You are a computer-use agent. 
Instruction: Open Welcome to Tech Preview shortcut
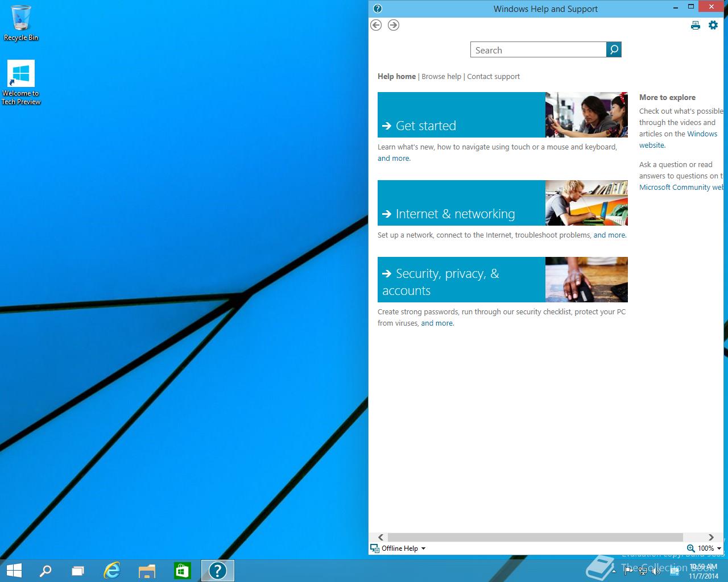coord(21,83)
